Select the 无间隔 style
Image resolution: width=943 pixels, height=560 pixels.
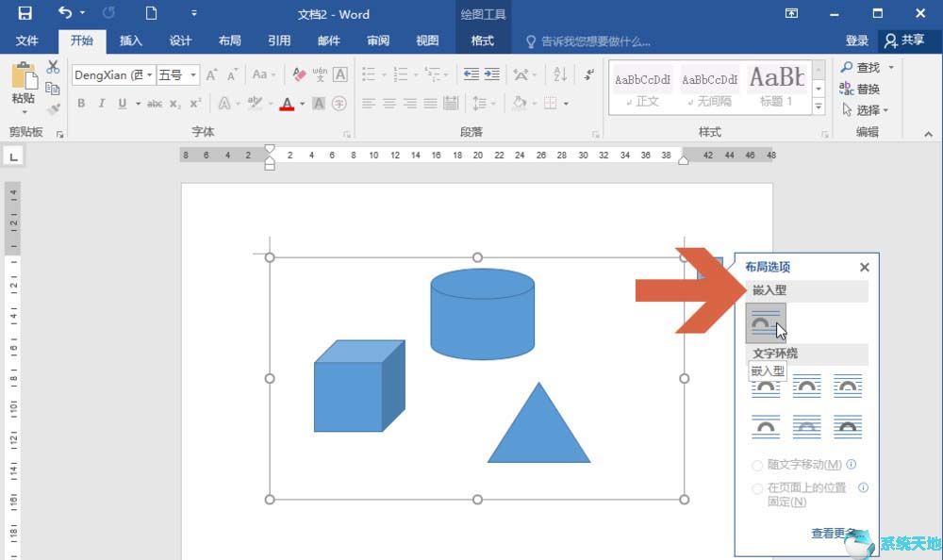point(710,88)
